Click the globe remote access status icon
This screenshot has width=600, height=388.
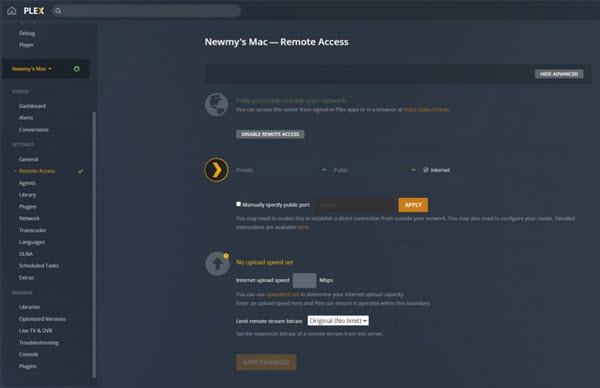216,104
